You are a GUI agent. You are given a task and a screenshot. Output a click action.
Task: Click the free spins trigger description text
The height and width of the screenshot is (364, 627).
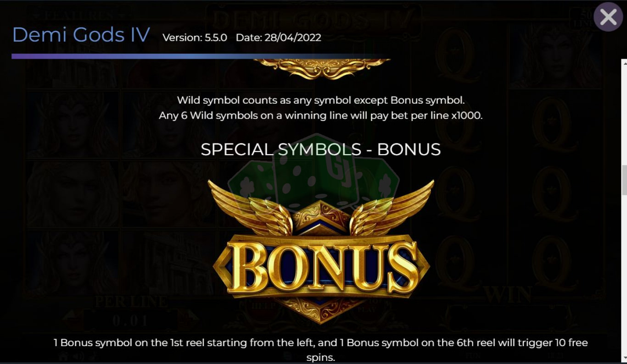(321, 350)
